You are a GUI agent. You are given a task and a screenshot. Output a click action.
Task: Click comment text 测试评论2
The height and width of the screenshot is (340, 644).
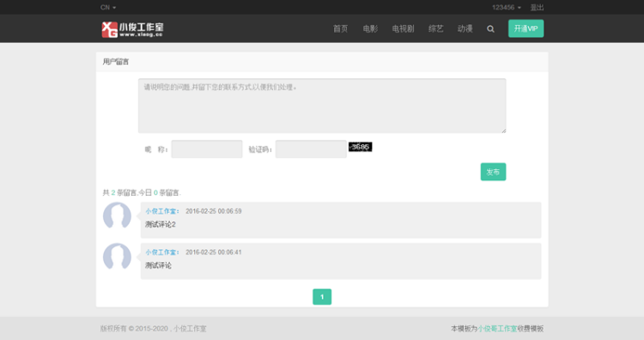pyautogui.click(x=161, y=224)
